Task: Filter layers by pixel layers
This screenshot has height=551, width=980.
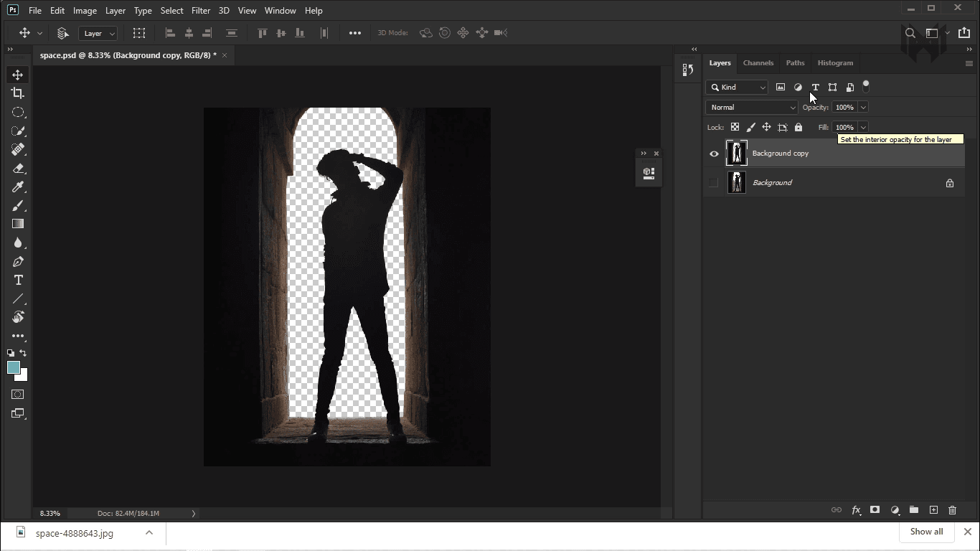Action: (781, 87)
